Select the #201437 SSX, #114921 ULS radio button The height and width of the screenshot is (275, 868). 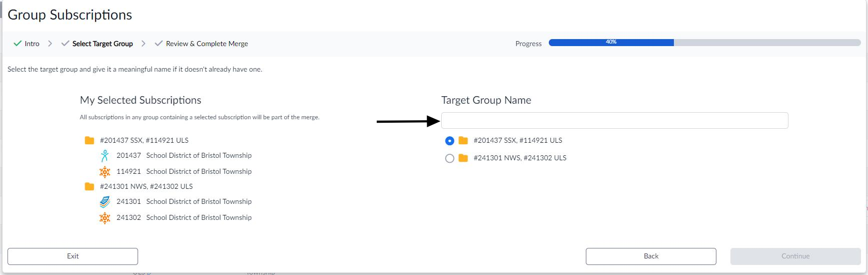click(450, 141)
